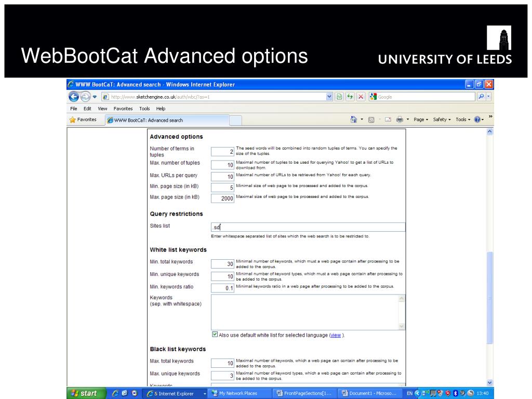
Task: Click the Max. page size field
Action: (222, 198)
